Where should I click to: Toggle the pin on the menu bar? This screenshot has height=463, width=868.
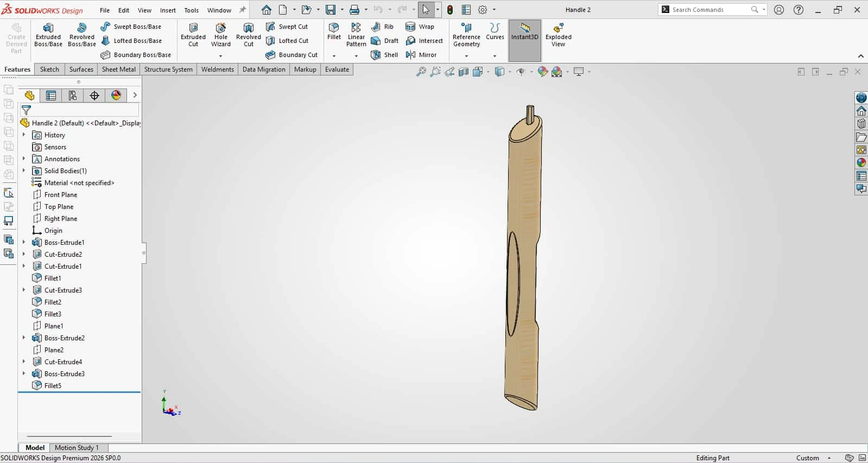pyautogui.click(x=243, y=10)
